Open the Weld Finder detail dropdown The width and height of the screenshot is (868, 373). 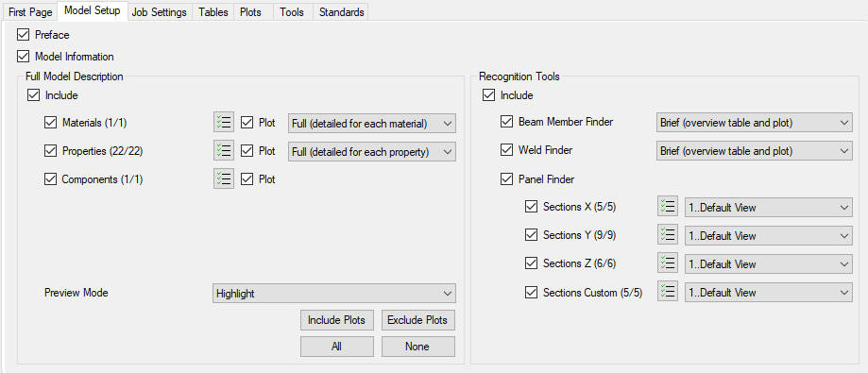pyautogui.click(x=755, y=151)
